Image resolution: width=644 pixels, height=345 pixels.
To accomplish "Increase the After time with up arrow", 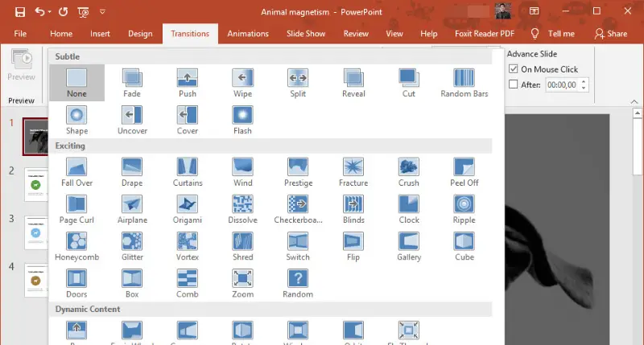I will 584,81.
